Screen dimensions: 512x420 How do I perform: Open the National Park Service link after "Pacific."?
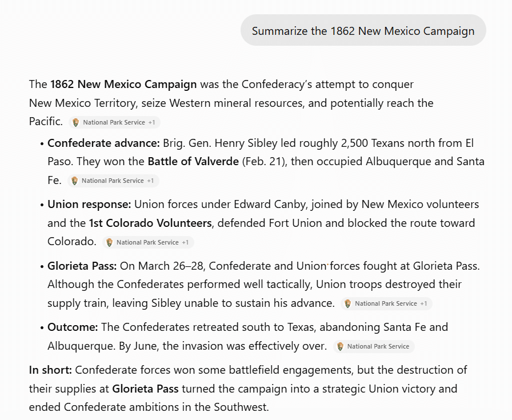pyautogui.click(x=114, y=122)
